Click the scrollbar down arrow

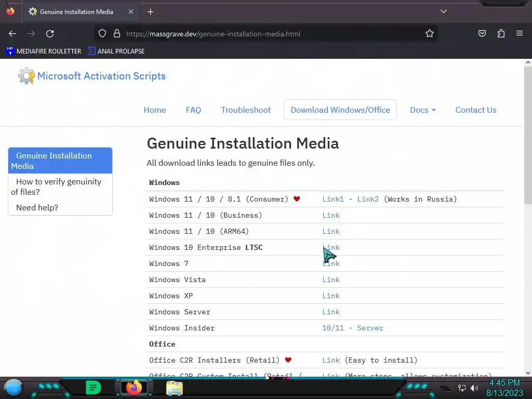point(528,373)
